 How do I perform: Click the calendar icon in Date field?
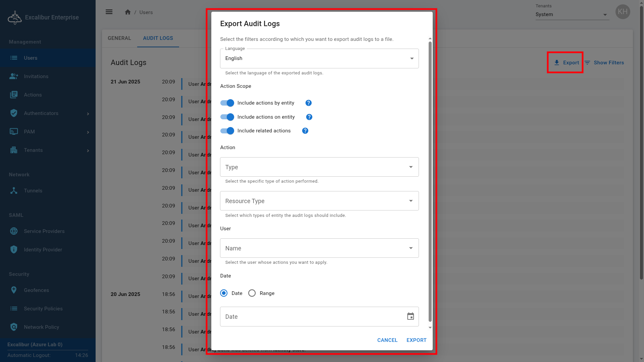[x=411, y=316]
